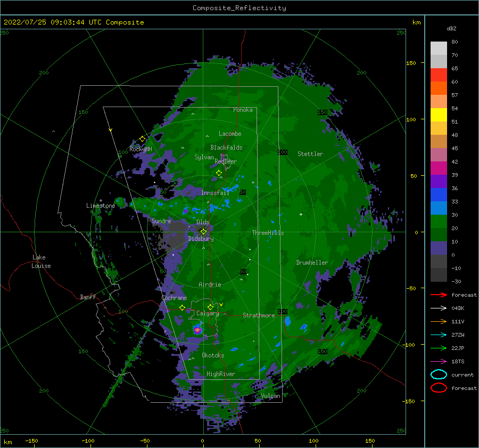Click the Sundre city label
This screenshot has width=479, height=448.
pos(161,221)
